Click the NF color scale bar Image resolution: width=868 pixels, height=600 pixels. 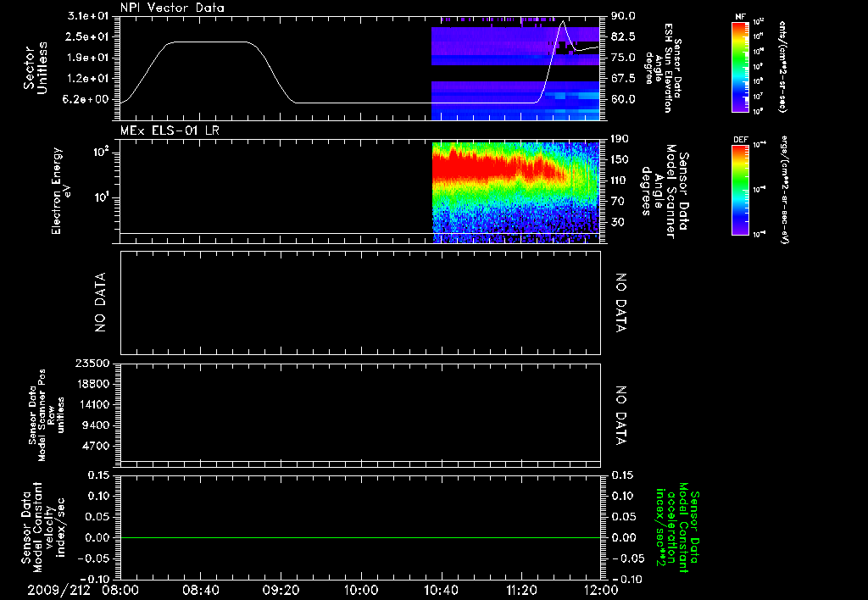741,66
